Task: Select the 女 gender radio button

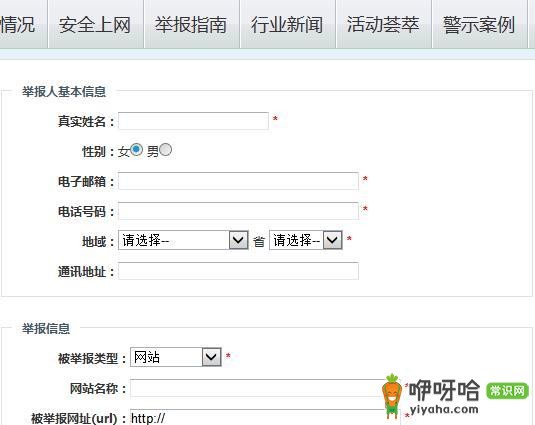Action: [x=136, y=150]
